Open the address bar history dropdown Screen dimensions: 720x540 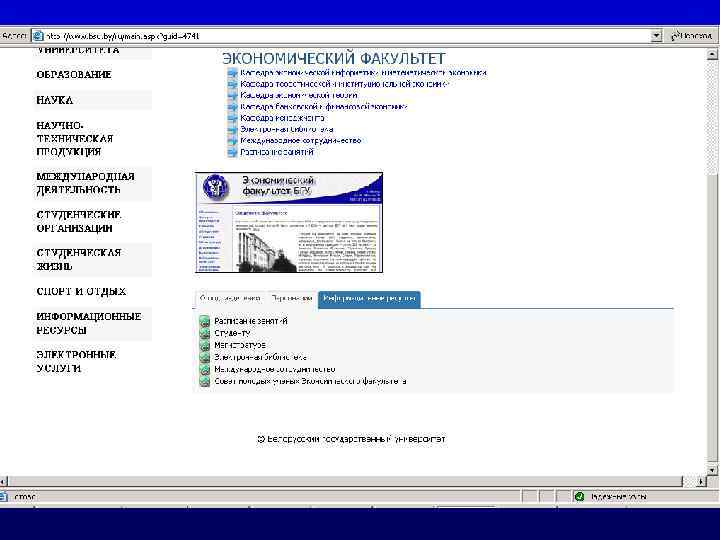[x=657, y=35]
